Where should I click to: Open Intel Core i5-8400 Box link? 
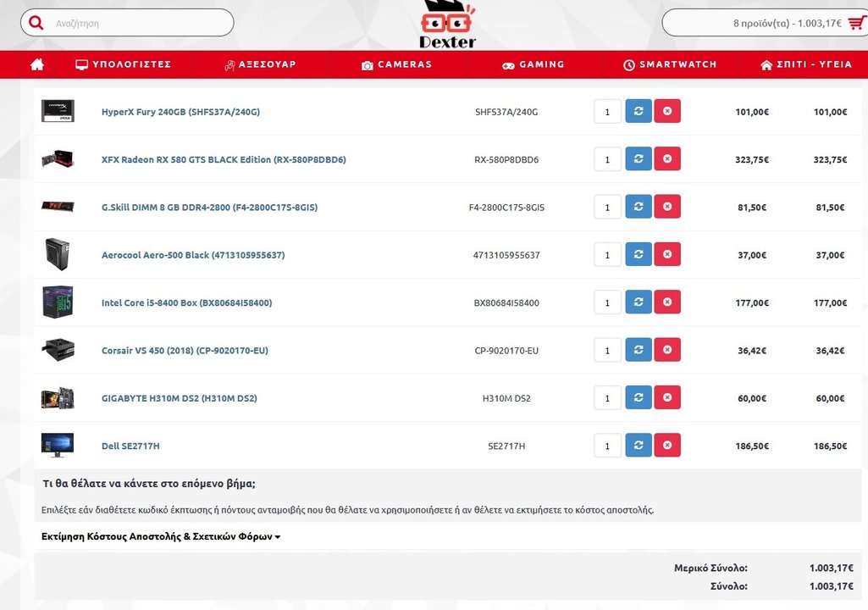tap(186, 302)
